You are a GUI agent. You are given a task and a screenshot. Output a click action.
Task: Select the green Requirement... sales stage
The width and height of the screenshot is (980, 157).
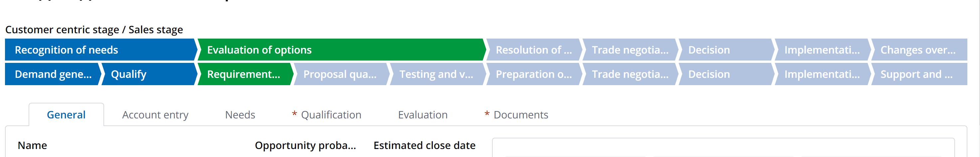click(244, 74)
